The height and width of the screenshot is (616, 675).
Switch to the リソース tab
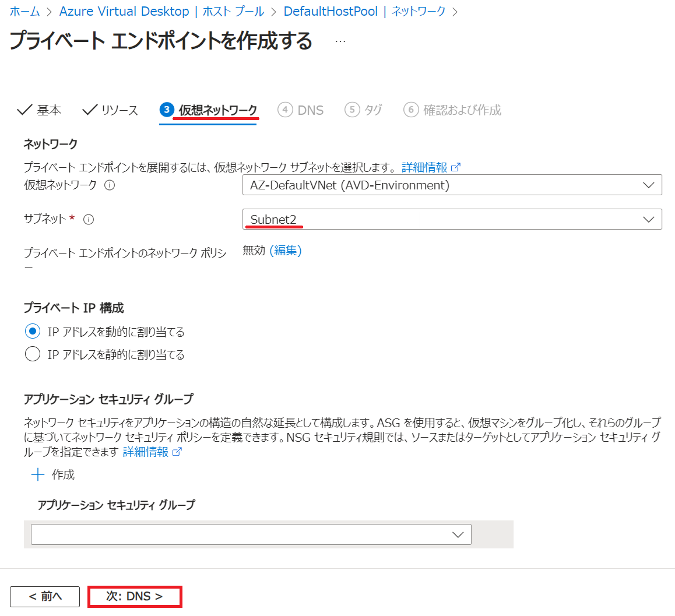tap(110, 110)
